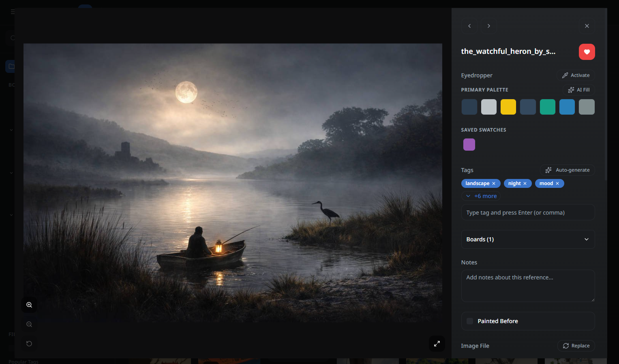619x364 pixels.
Task: Replace the image file
Action: pyautogui.click(x=576, y=346)
